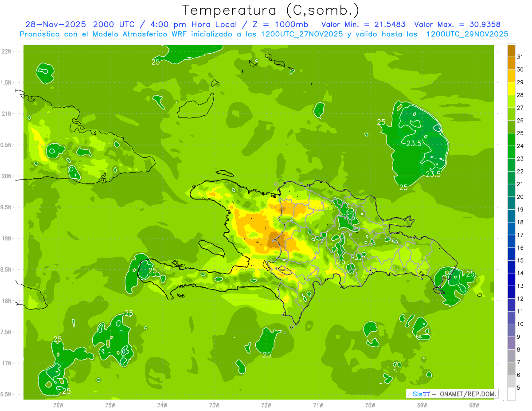The width and height of the screenshot is (532, 411).
Task: Click the '21N' latitude label
Action: pyautogui.click(x=8, y=114)
